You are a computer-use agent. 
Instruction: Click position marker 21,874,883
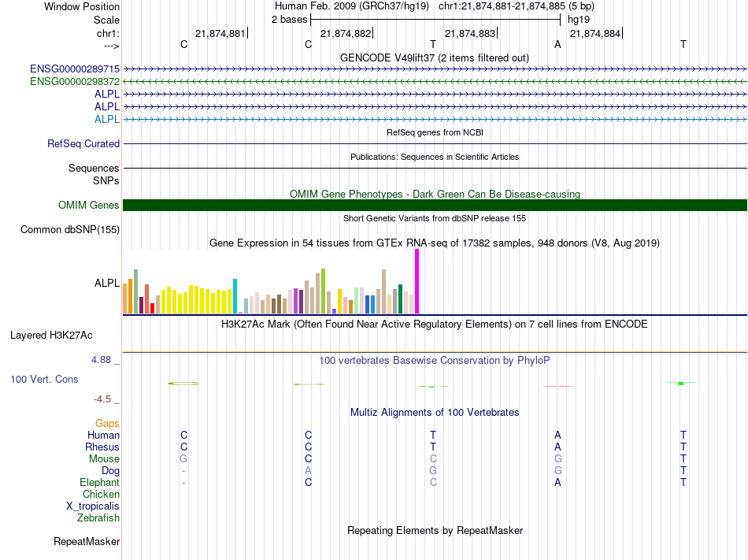pyautogui.click(x=470, y=33)
